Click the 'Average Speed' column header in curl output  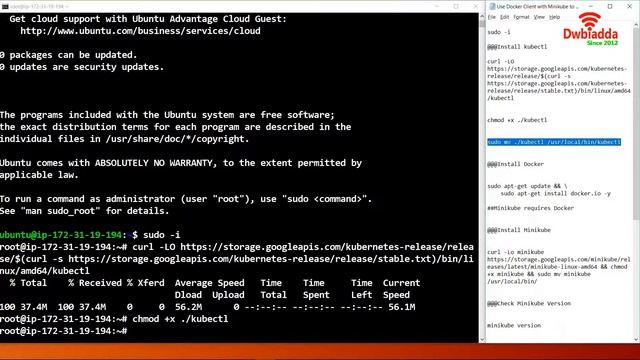pos(209,283)
